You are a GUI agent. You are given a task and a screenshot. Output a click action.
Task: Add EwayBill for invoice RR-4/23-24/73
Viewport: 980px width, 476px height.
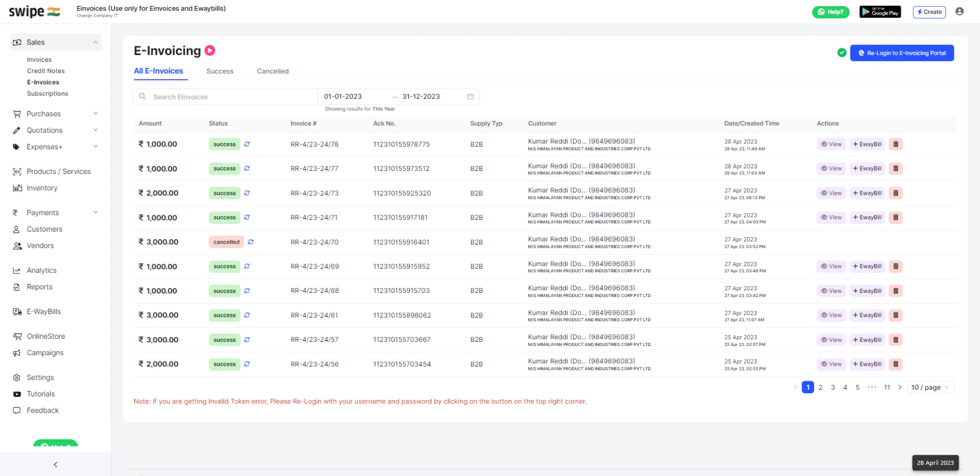(867, 193)
